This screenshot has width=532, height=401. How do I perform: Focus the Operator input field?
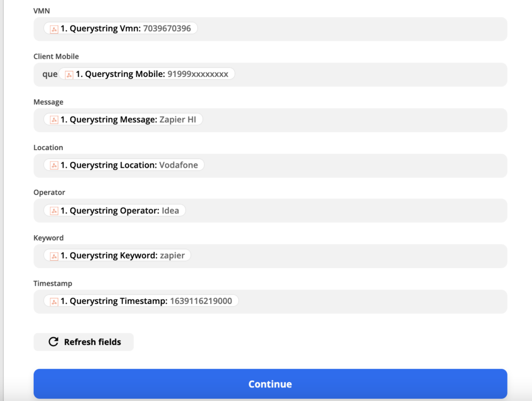coord(270,211)
